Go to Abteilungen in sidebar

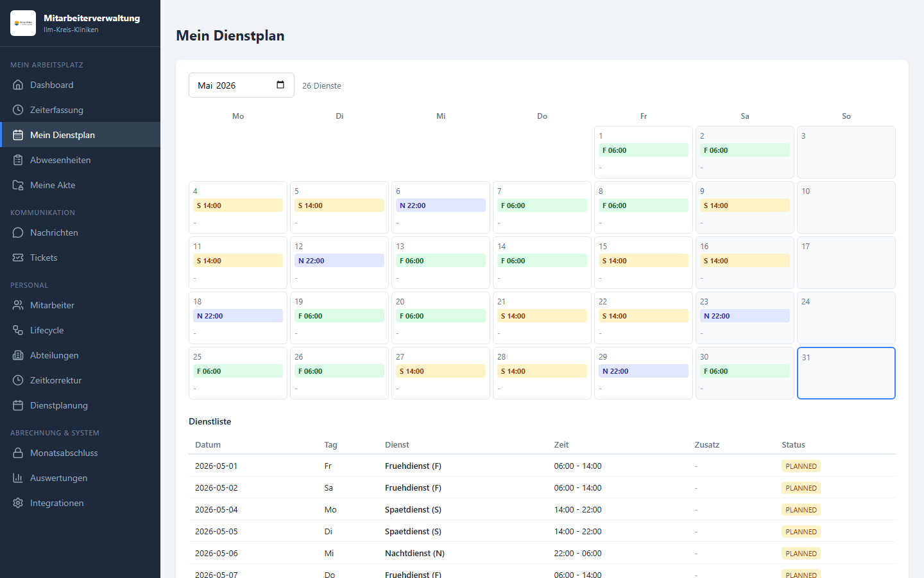(80, 355)
